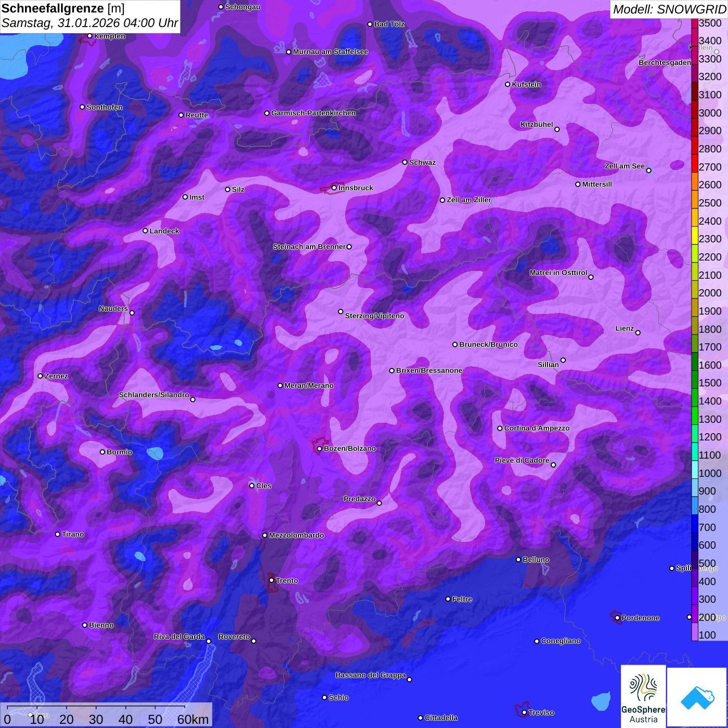Click the Murnau am Staffelsee label
Viewport: 728px width, 728px height.
330,51
